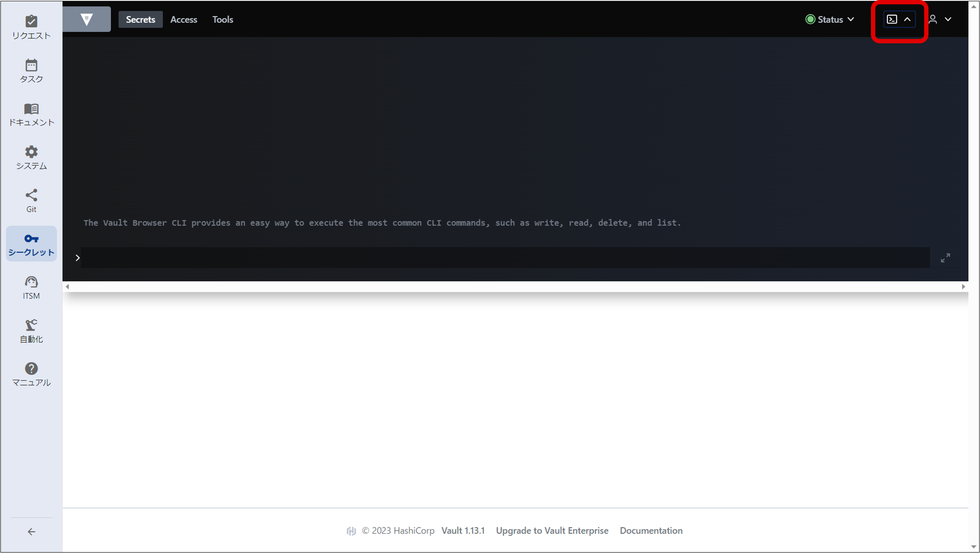
Task: Click the HashiCorp logo in the footer
Action: tap(351, 530)
